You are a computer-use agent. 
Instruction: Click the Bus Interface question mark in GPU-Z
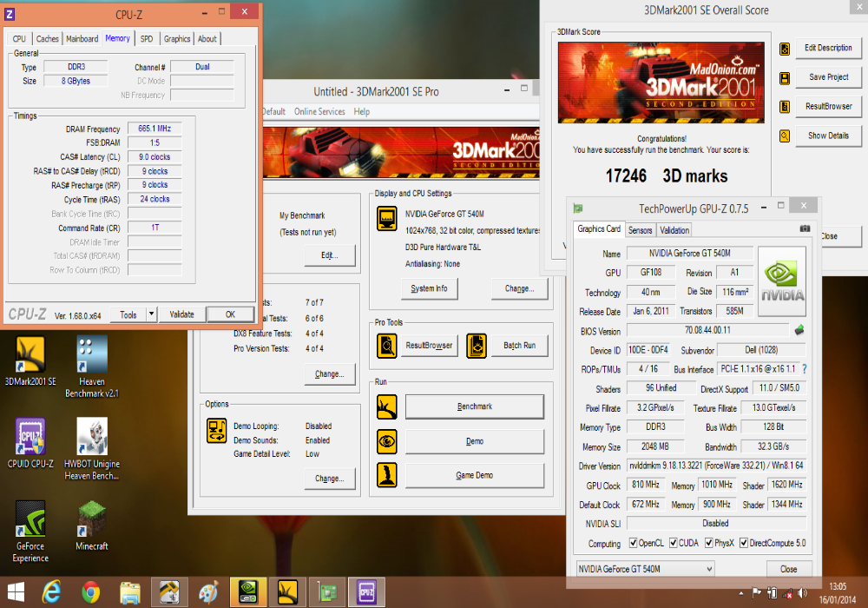[x=805, y=369]
